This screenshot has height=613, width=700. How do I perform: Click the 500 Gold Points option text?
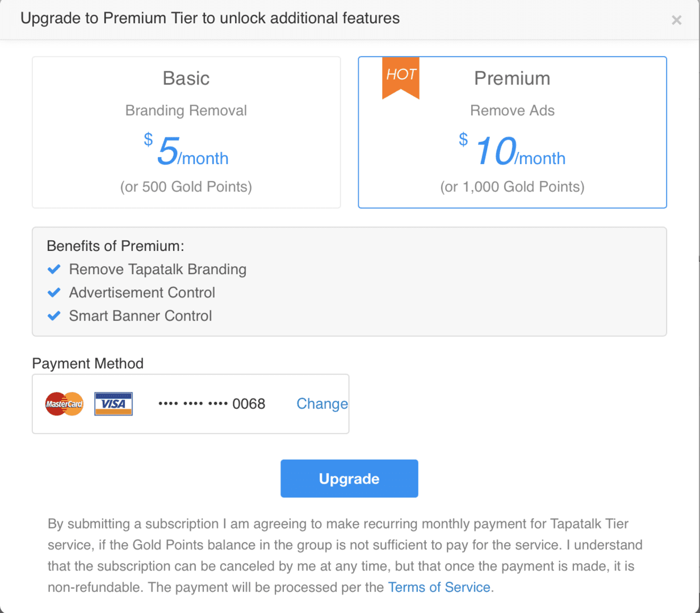click(x=186, y=187)
